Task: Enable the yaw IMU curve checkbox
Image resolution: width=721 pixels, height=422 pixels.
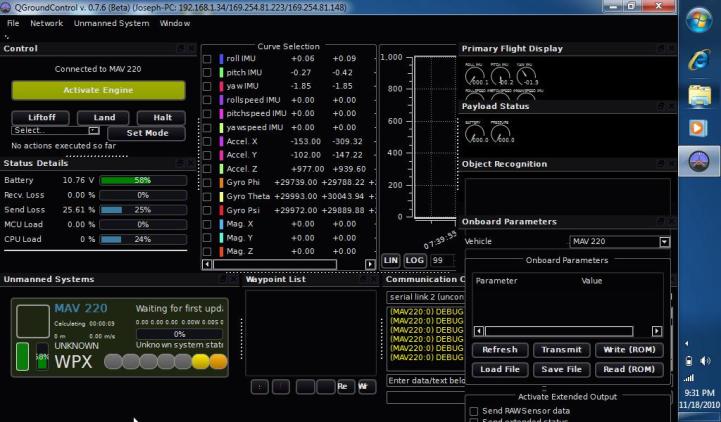Action: coord(207,86)
